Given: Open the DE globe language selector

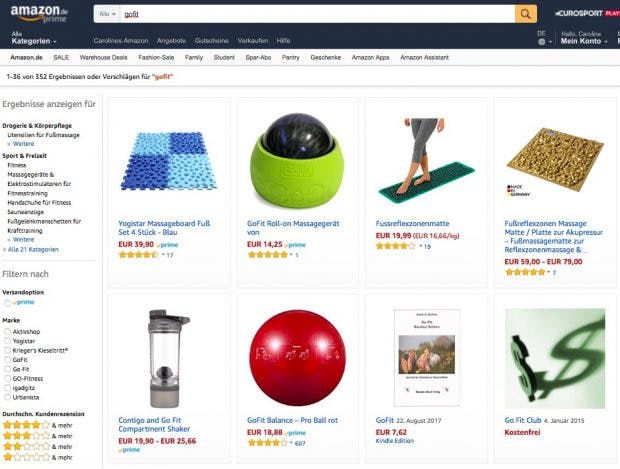Looking at the screenshot, I should (x=544, y=38).
